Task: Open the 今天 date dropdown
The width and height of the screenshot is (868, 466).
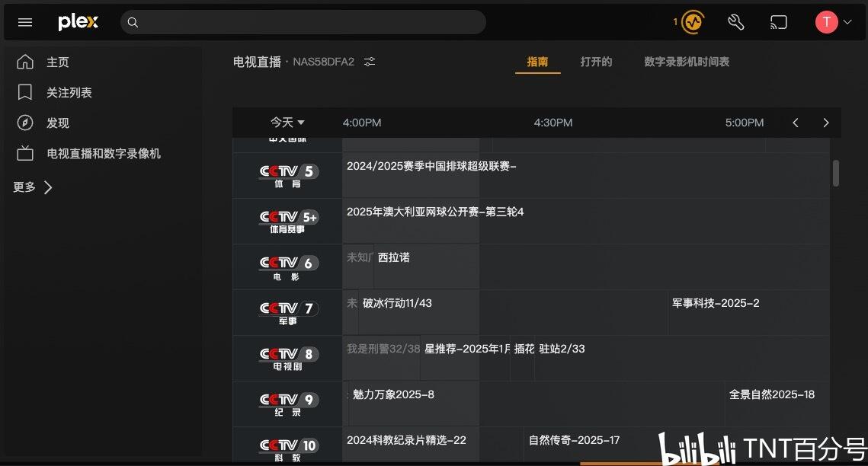Action: click(287, 122)
